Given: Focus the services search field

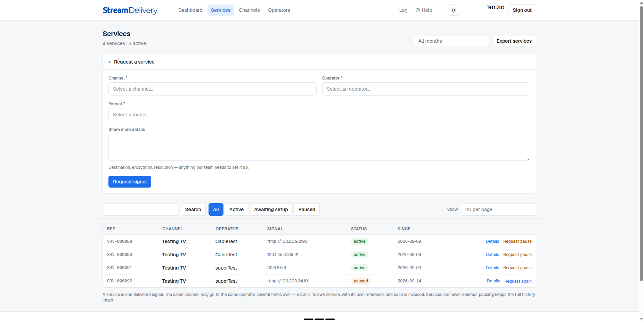Looking at the screenshot, I should 140,209.
